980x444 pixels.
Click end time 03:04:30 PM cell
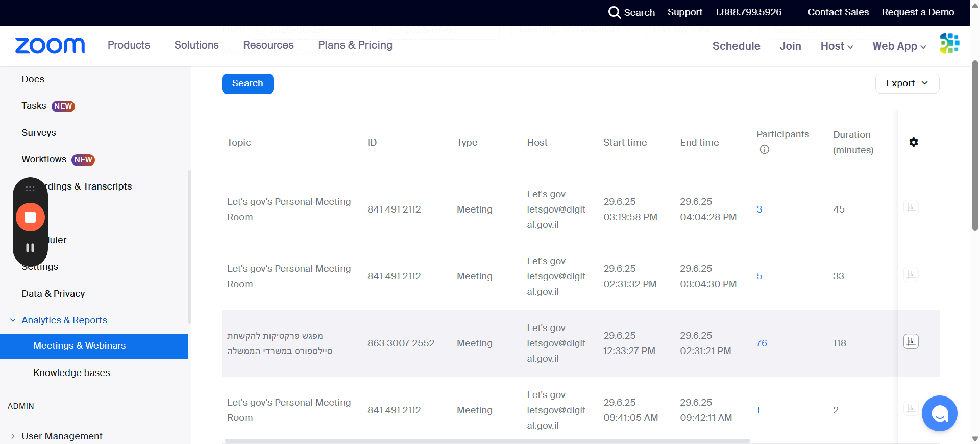point(708,276)
